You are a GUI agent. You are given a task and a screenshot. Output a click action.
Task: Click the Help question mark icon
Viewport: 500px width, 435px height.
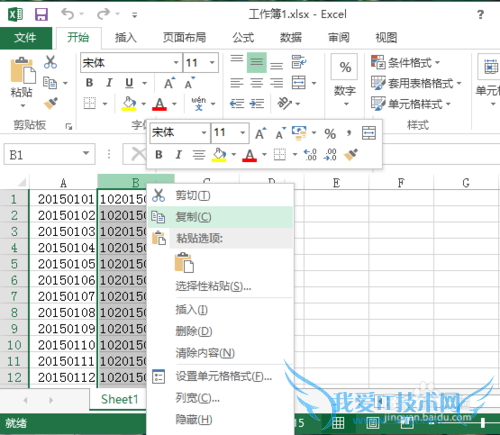(480, 14)
